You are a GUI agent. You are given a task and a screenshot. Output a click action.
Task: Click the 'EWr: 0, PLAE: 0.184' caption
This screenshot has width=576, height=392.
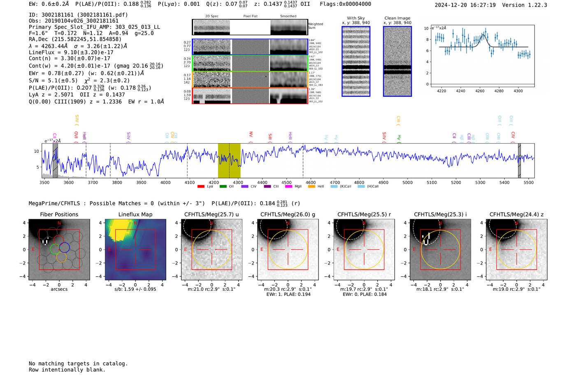(365, 295)
